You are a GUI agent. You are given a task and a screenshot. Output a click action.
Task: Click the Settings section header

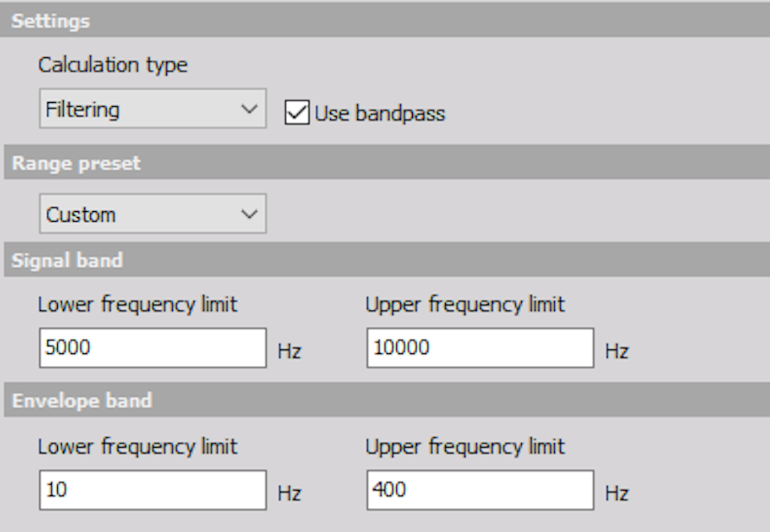pyautogui.click(x=385, y=20)
